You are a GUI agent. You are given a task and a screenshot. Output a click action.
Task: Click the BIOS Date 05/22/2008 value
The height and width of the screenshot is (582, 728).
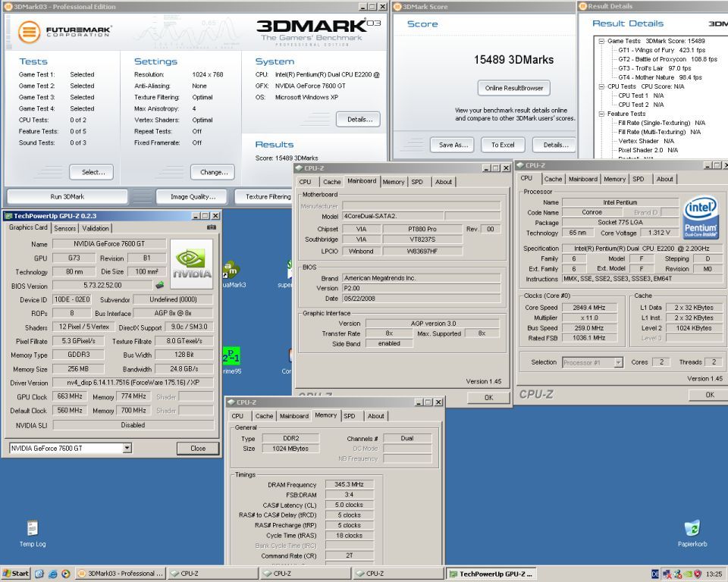click(x=421, y=299)
